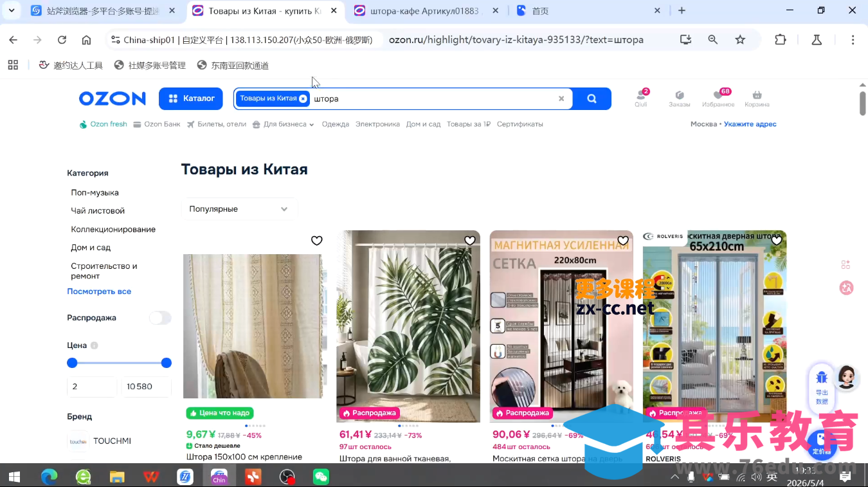Click the install app icon in the address bar

(686, 40)
